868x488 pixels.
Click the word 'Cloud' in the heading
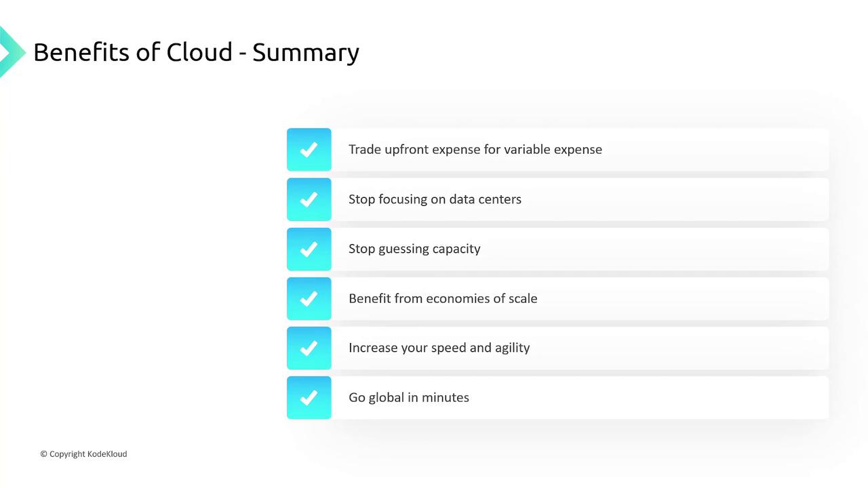click(x=199, y=52)
